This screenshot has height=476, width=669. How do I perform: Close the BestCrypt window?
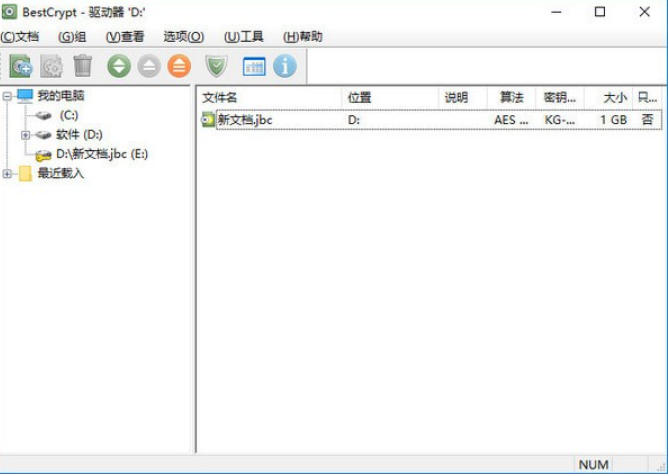(644, 12)
